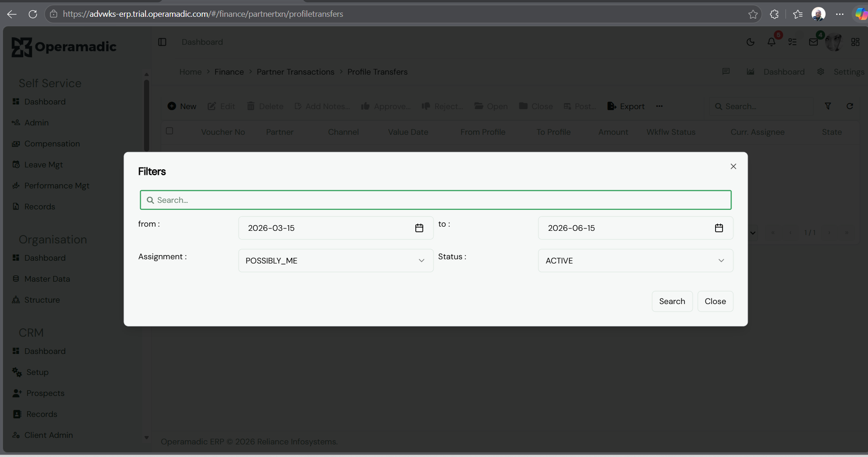Open Master Data in the sidebar
The image size is (868, 457).
41,279
